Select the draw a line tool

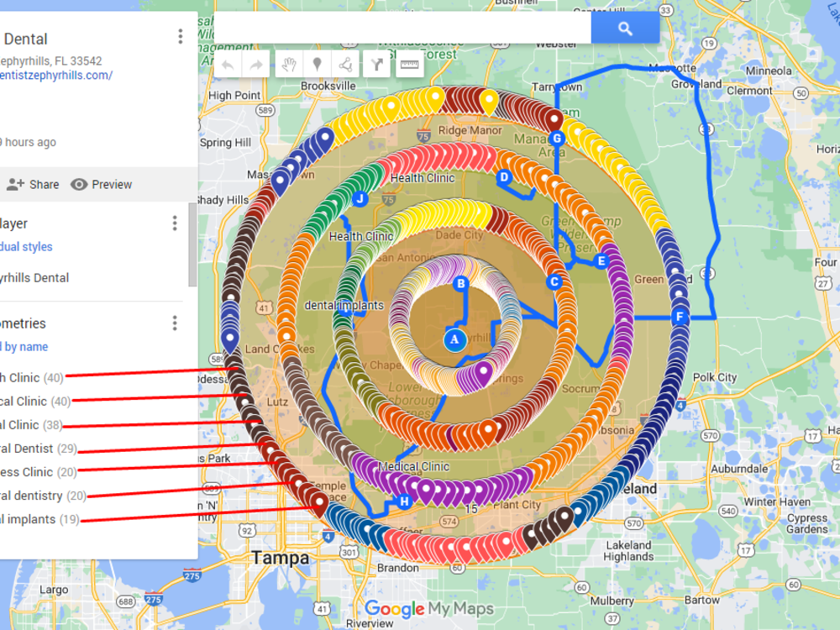coord(347,64)
